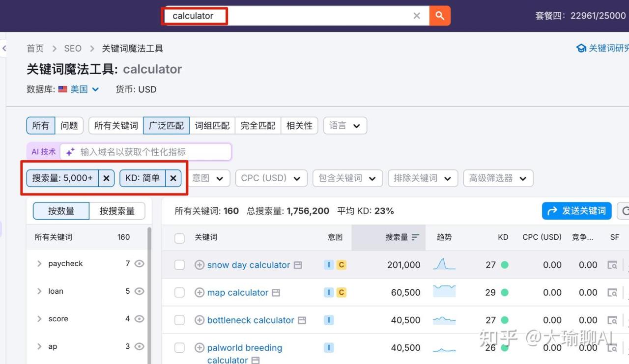Click the AI domain input field
Screen dimensions: 629x364
click(152, 152)
